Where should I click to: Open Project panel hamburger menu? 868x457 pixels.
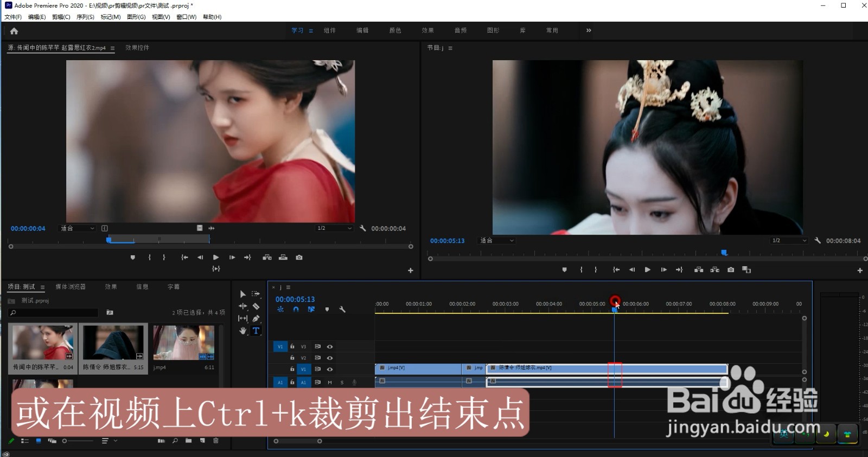click(x=42, y=287)
